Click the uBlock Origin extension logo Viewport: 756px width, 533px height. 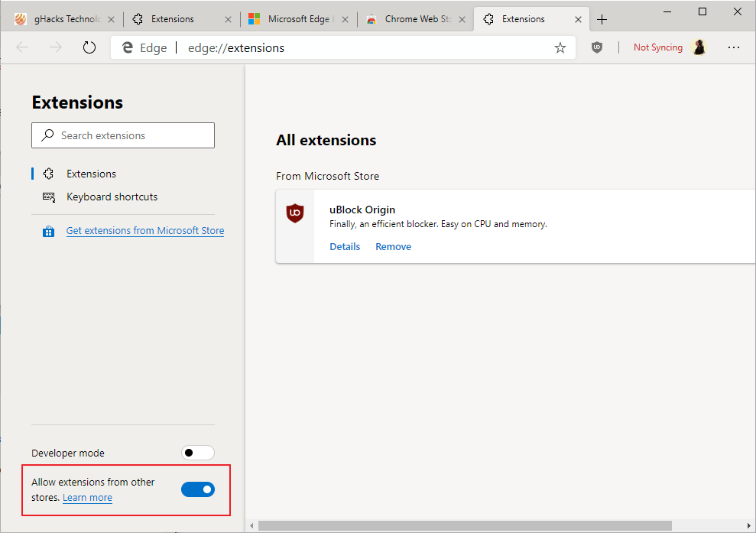pyautogui.click(x=294, y=213)
